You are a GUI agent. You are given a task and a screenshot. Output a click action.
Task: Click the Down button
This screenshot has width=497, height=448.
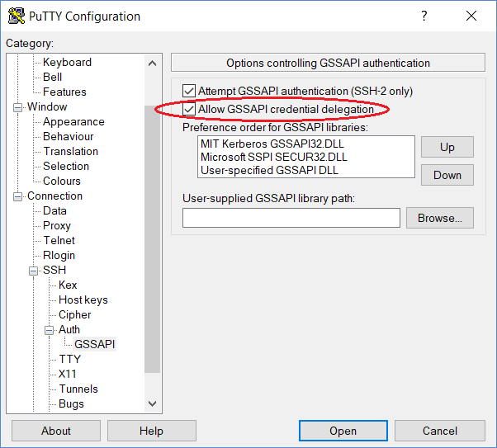coord(447,175)
